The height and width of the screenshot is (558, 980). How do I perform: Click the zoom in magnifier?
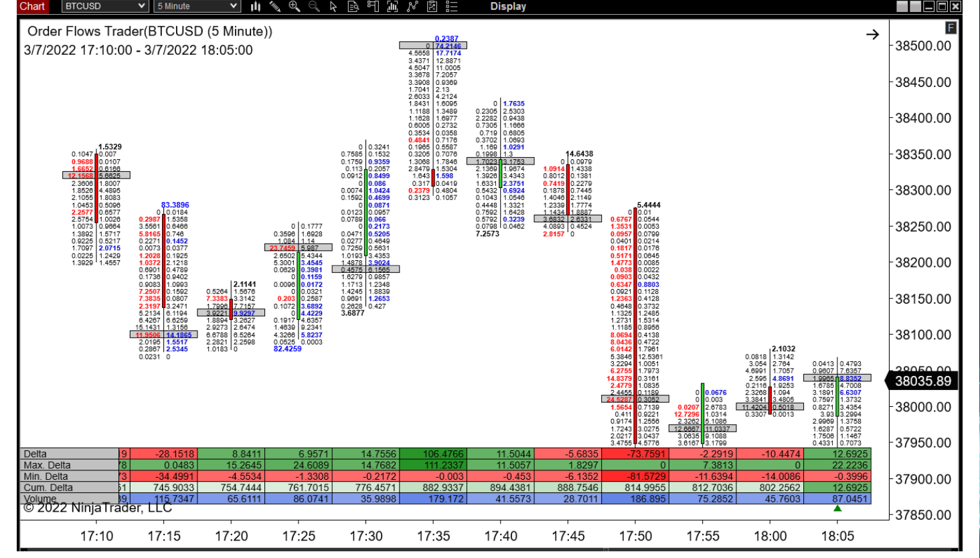pos(295,7)
